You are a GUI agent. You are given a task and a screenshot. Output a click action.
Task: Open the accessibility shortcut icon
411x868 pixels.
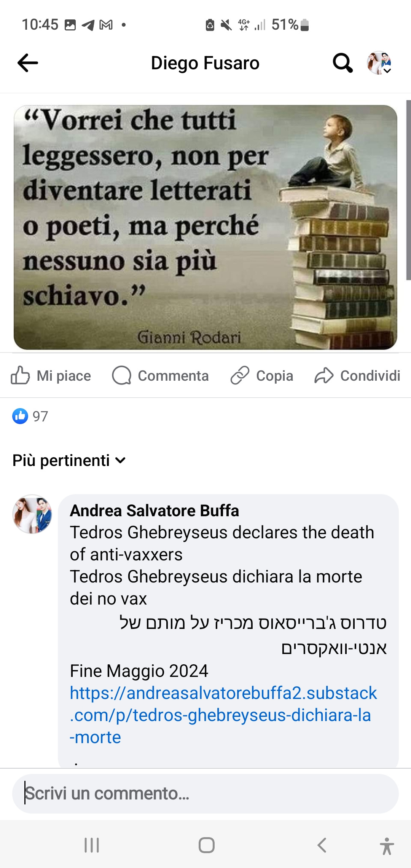click(x=387, y=846)
